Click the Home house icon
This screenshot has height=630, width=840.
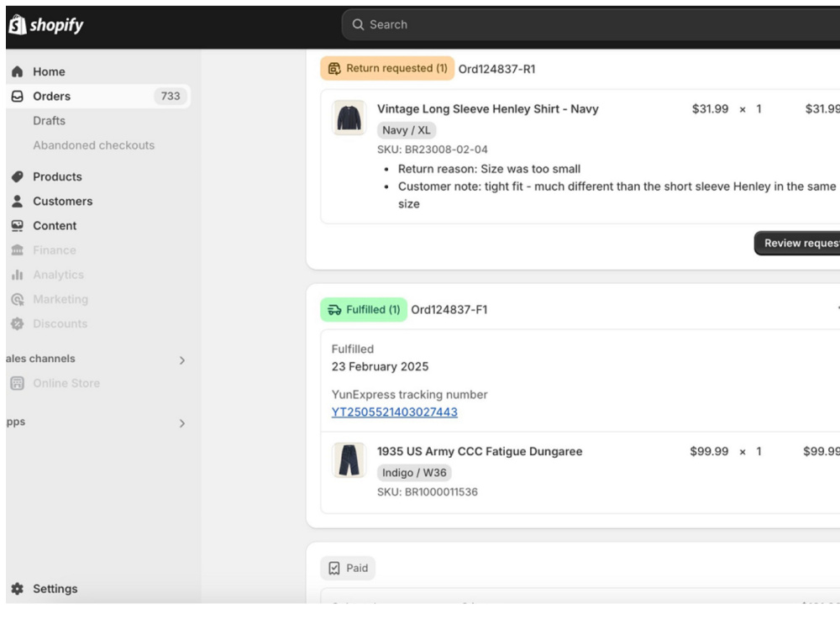17,71
